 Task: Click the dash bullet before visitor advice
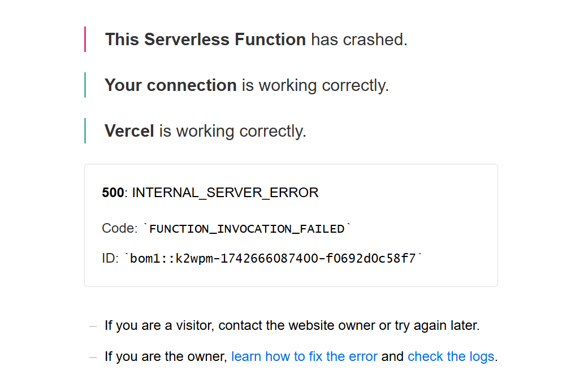click(93, 326)
